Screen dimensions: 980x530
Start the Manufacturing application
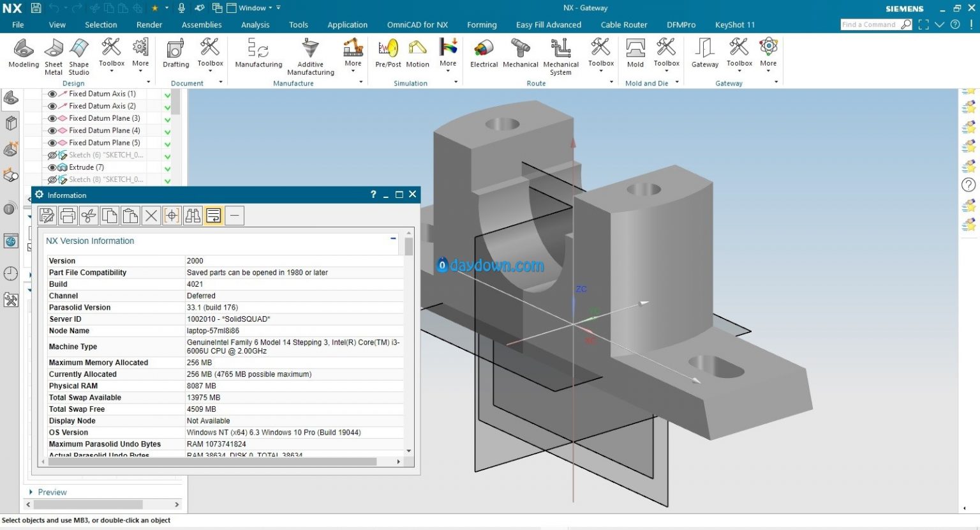point(258,53)
